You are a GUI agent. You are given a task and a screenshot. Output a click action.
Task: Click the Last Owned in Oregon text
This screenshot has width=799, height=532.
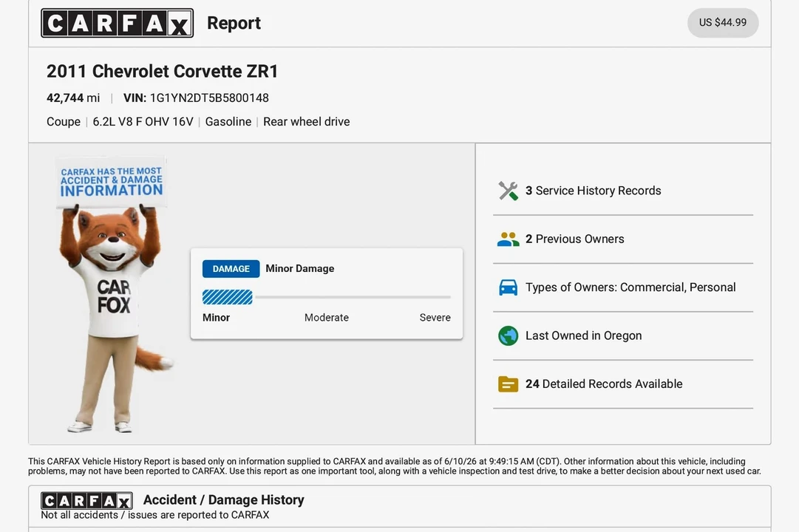pos(583,335)
